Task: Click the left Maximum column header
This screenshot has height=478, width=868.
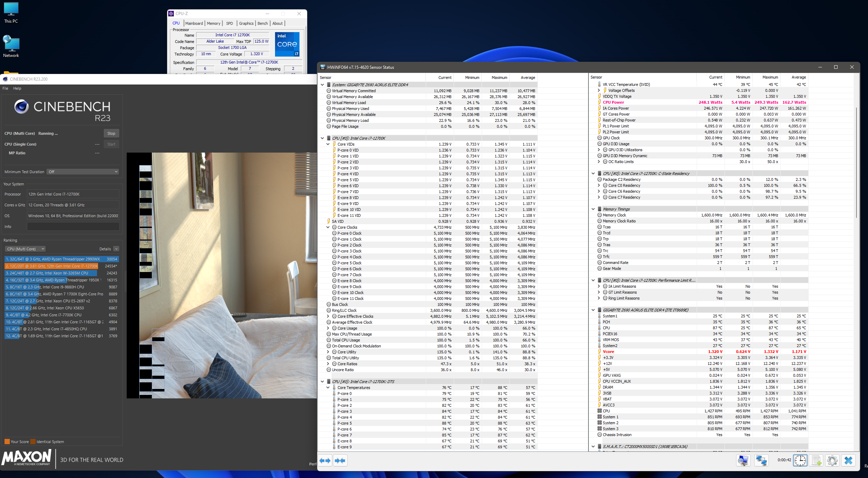Action: [x=495, y=78]
